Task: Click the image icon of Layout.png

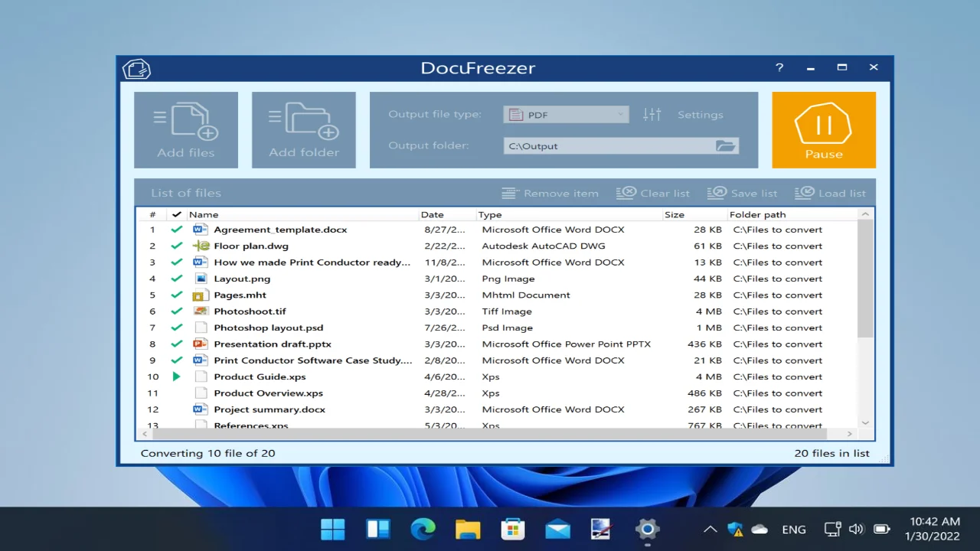Action: (201, 279)
